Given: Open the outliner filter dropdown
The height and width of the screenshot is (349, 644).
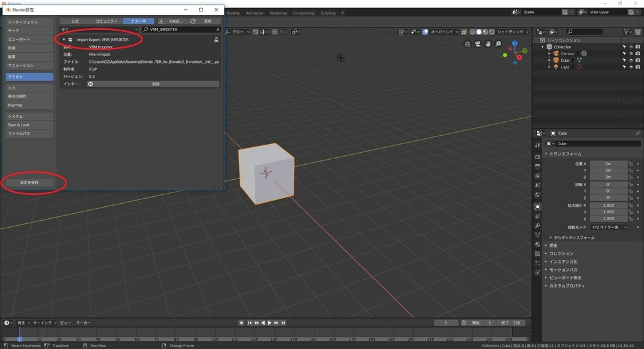Looking at the screenshot, I should coord(626,31).
